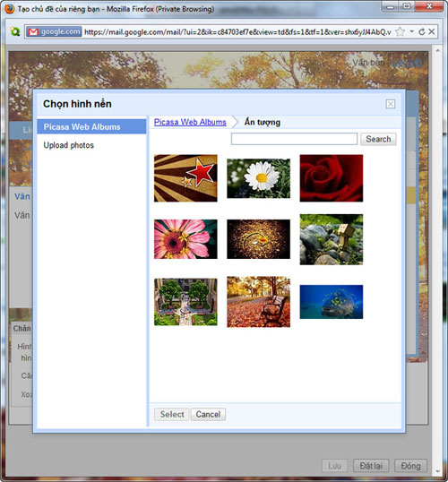Open the Upload photos option
Viewport: 448px width, 482px height.
coord(69,145)
